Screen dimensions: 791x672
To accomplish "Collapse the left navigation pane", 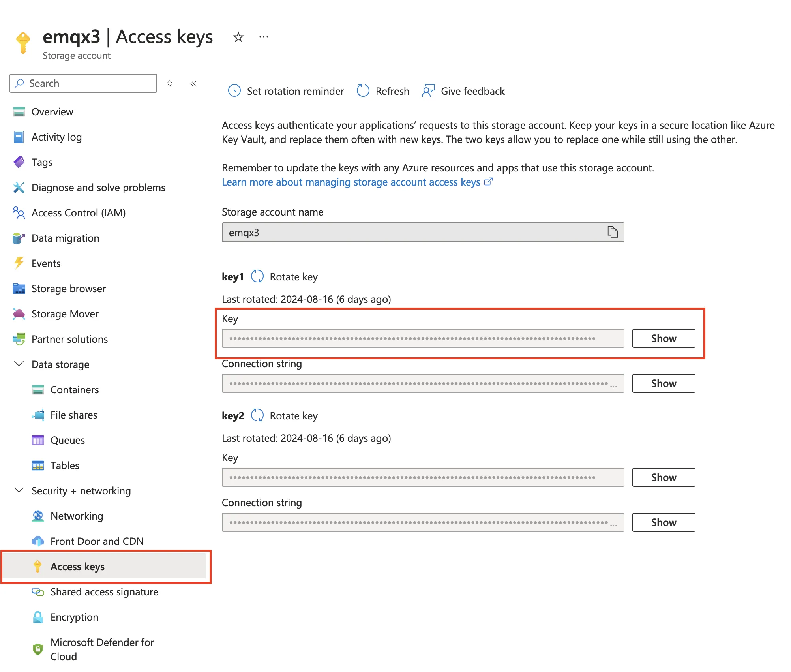I will (193, 83).
